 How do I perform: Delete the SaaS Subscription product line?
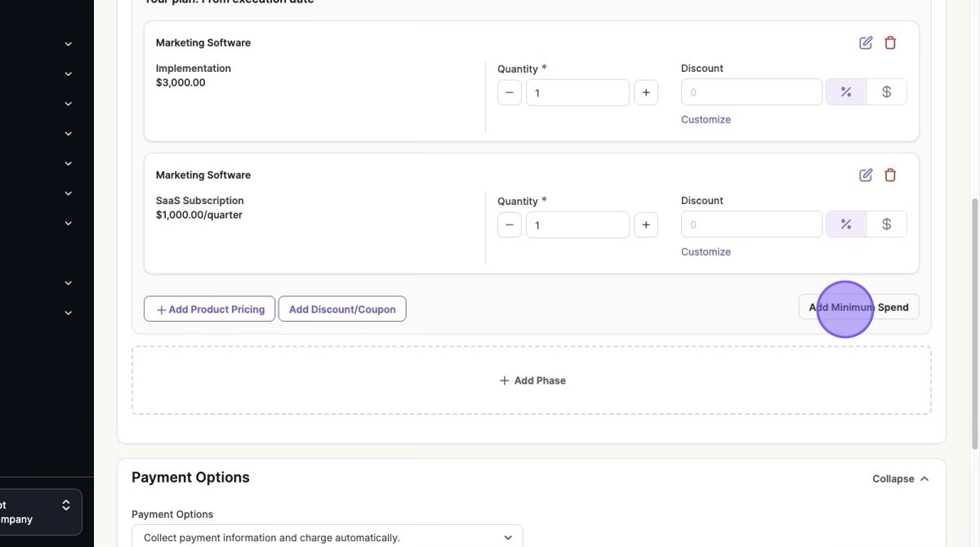point(890,175)
